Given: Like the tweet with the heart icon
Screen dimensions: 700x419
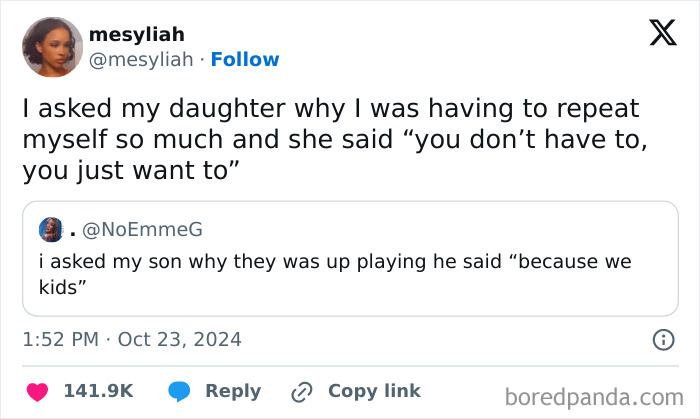Looking at the screenshot, I should [35, 391].
